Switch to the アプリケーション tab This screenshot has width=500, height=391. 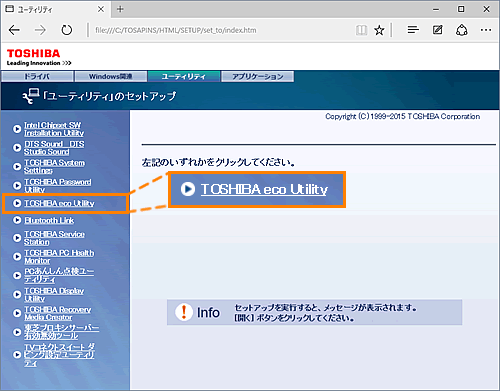tap(258, 76)
